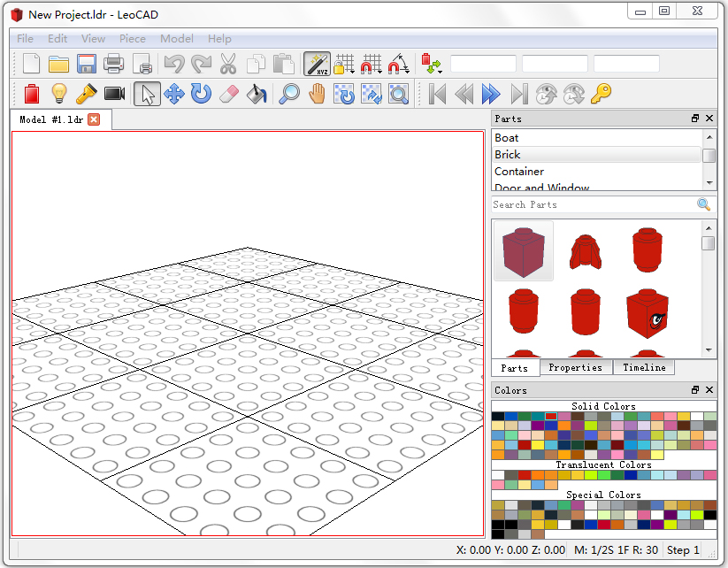Select the Paint bucket tool
Screen dimensions: 728x568
point(257,94)
